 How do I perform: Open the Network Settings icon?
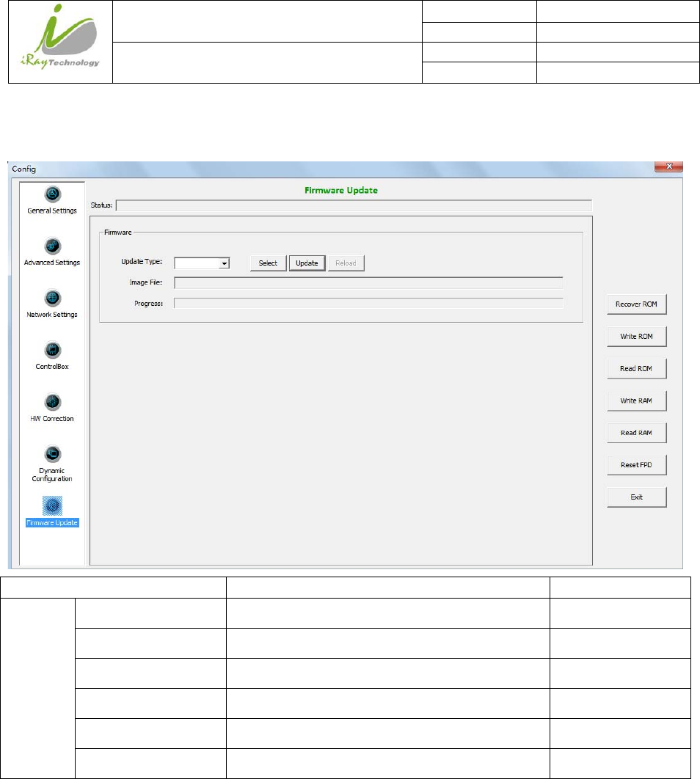tap(53, 298)
